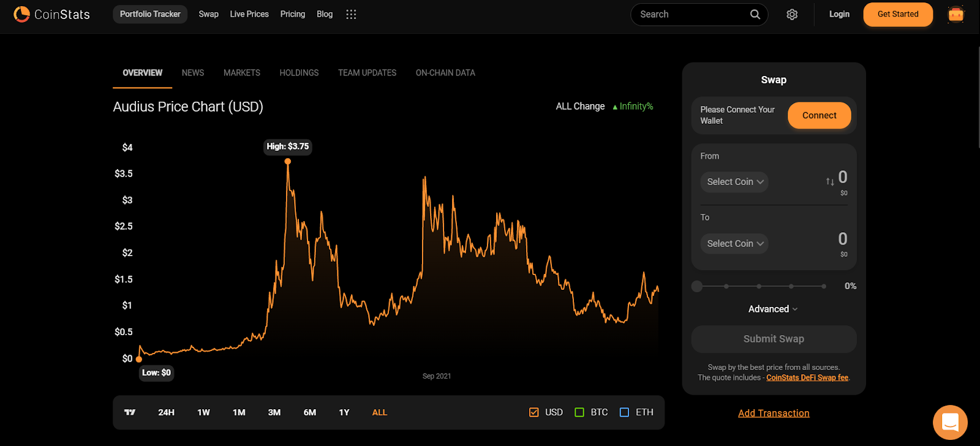
Task: Switch to the Team Updates tab
Action: click(367, 73)
